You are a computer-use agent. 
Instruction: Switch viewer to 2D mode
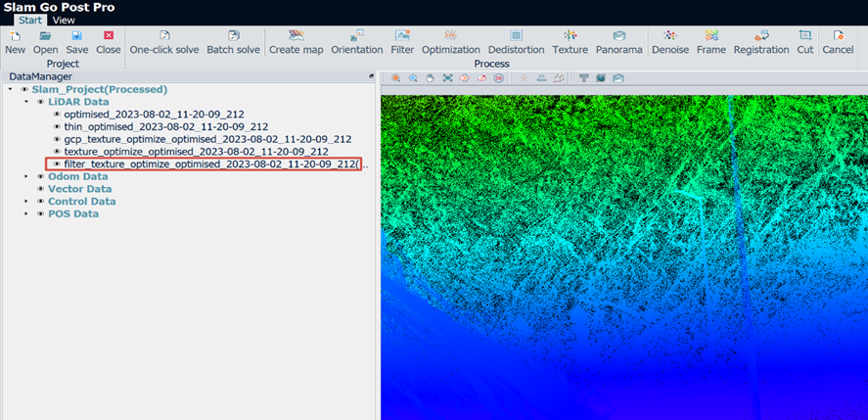(499, 78)
